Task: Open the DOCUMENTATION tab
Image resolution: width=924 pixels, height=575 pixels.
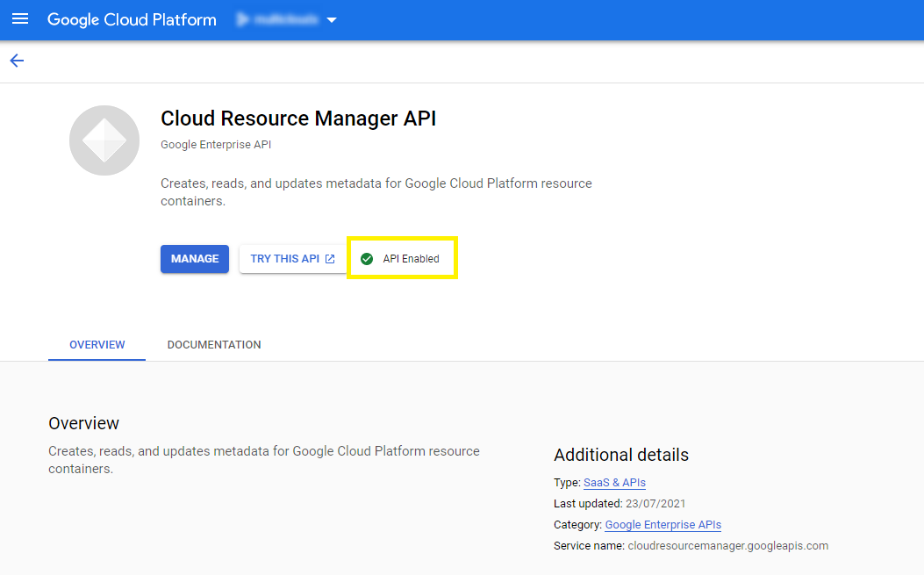Action: [x=214, y=345]
